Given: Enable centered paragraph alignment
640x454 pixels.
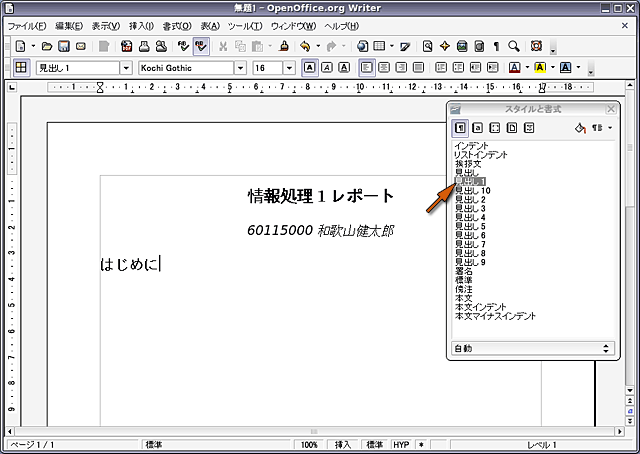Looking at the screenshot, I should (385, 68).
